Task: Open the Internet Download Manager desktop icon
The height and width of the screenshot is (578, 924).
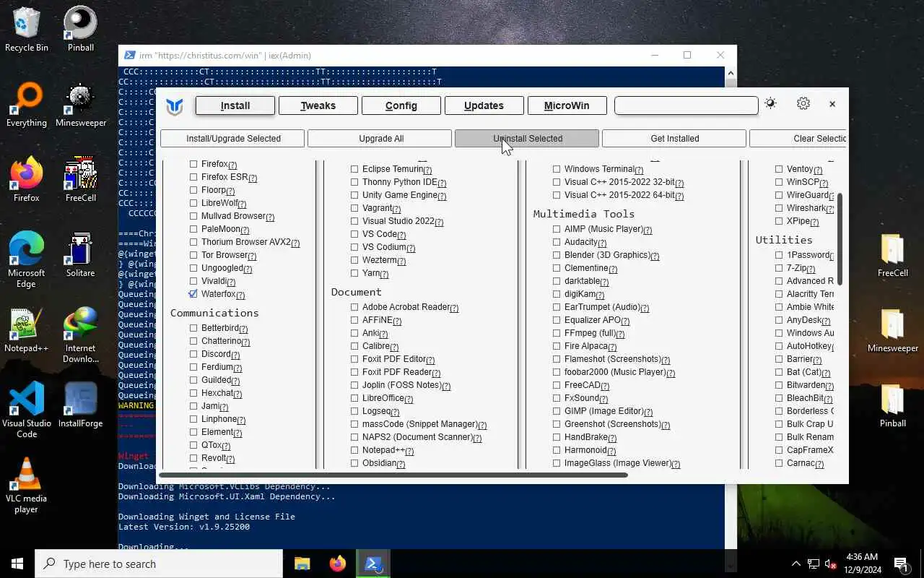Action: click(80, 336)
